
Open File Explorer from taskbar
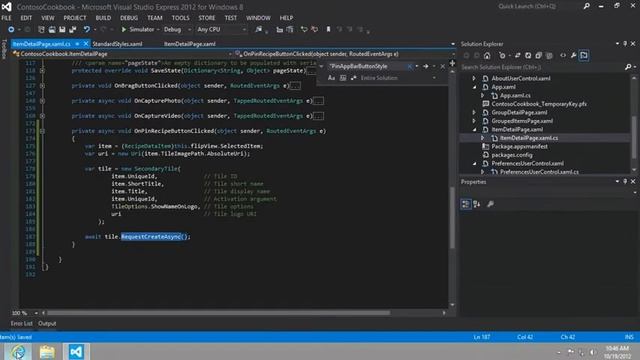tap(47, 351)
